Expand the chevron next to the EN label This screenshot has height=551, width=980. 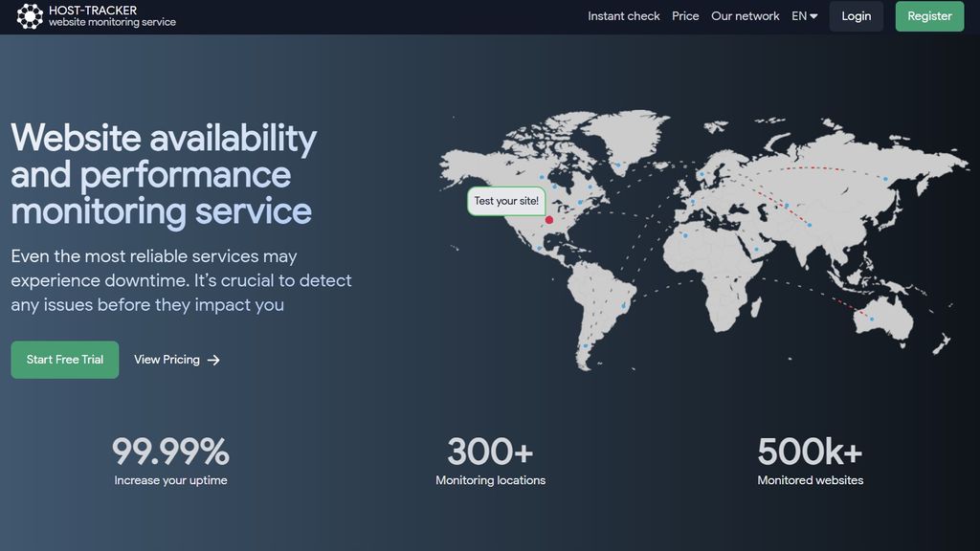tap(813, 16)
